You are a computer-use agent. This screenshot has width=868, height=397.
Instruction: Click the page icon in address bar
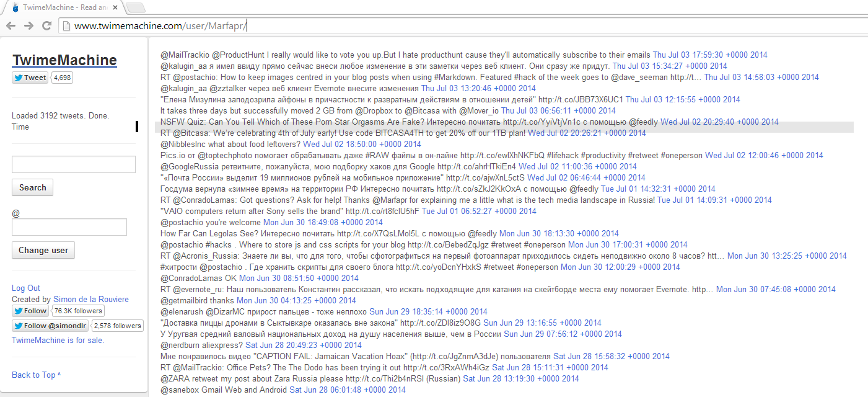point(66,25)
